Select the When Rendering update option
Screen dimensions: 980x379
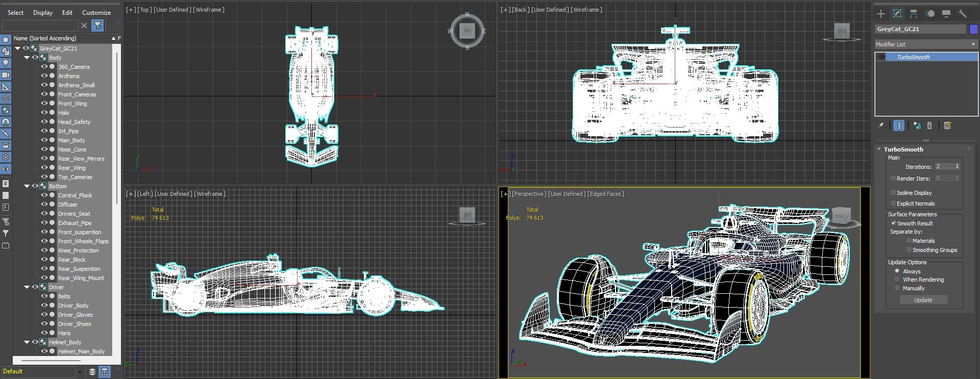coord(897,280)
